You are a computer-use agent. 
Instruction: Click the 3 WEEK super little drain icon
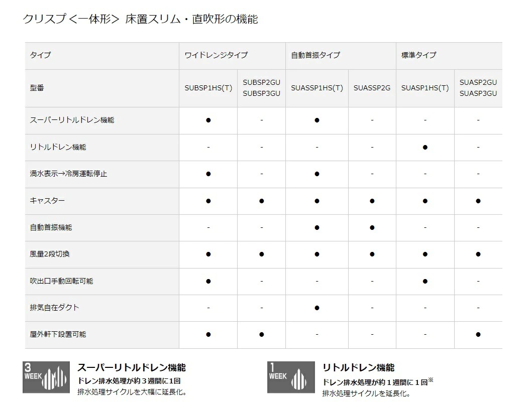coord(46,377)
